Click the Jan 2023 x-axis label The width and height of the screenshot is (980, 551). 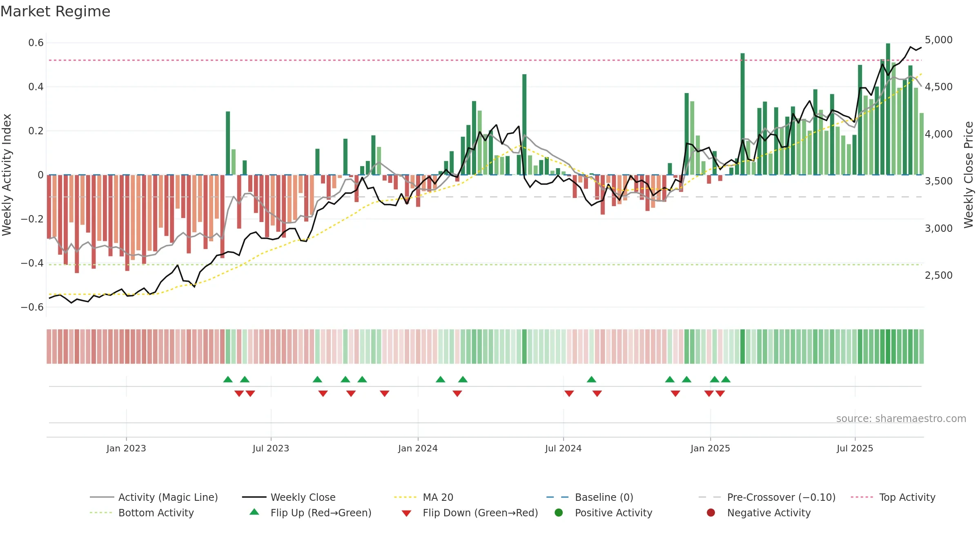[x=126, y=448]
